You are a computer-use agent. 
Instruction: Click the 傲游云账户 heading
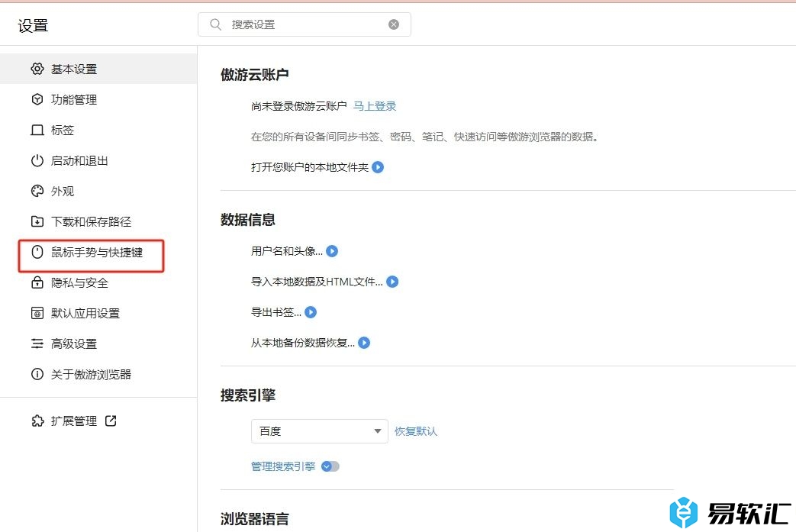(x=255, y=75)
